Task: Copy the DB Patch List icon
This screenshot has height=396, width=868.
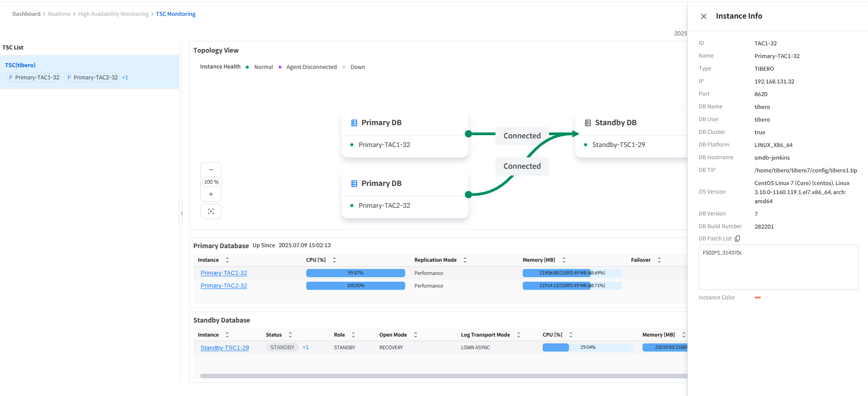Action: pos(737,239)
